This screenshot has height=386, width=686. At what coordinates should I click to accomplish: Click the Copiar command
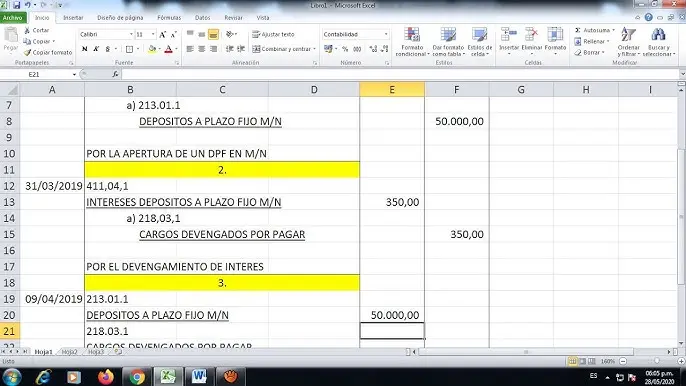[x=39, y=41]
